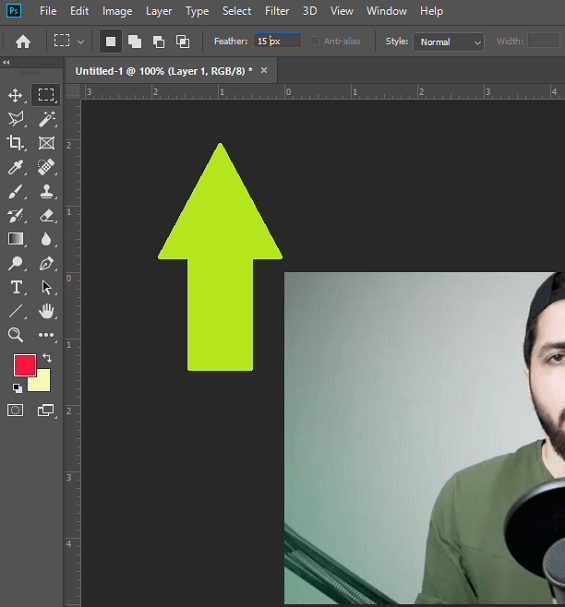This screenshot has width=565, height=607.
Task: Collapse the tools panel with double arrows
Action: pyautogui.click(x=6, y=62)
